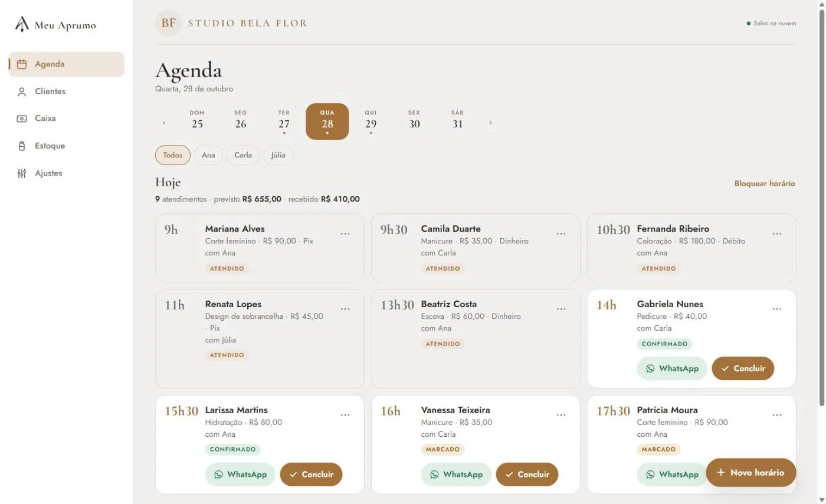Viewport: 826px width, 504px height.
Task: Open the Caixa section
Action: (66, 118)
